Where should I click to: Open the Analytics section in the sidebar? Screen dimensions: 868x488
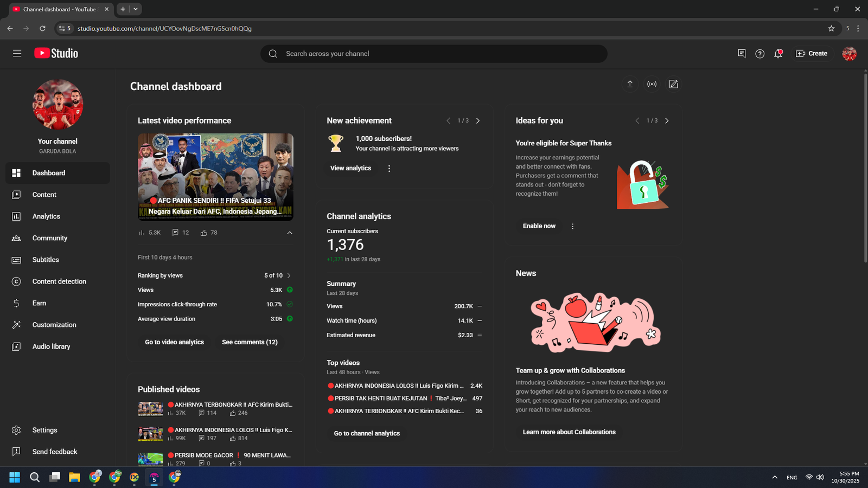46,216
